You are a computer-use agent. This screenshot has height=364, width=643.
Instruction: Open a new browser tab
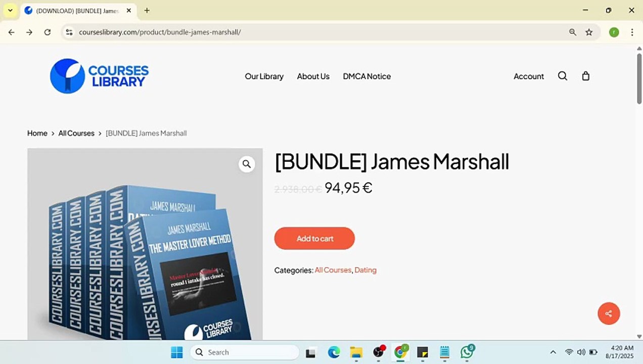pyautogui.click(x=147, y=10)
